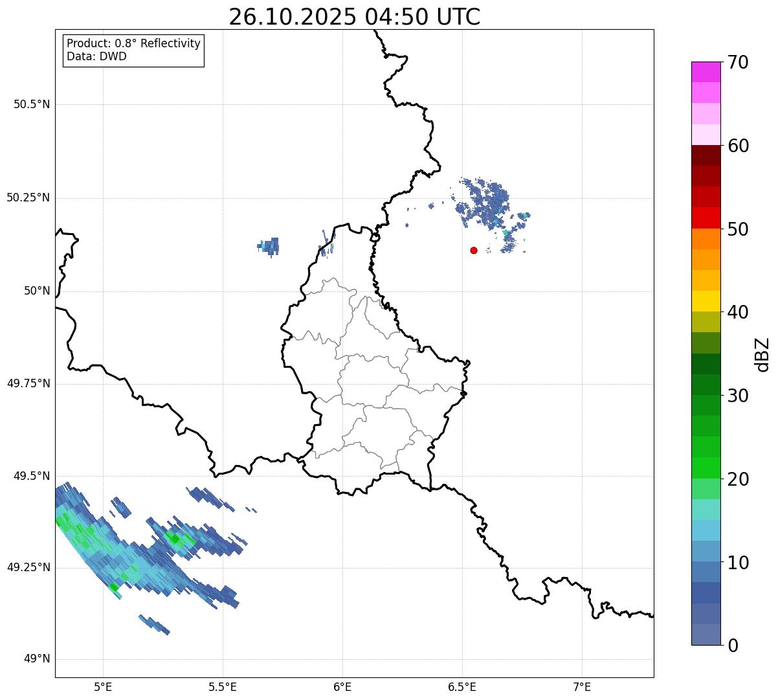778x700 pixels.
Task: Click the longitude label 6°E
Action: point(342,686)
